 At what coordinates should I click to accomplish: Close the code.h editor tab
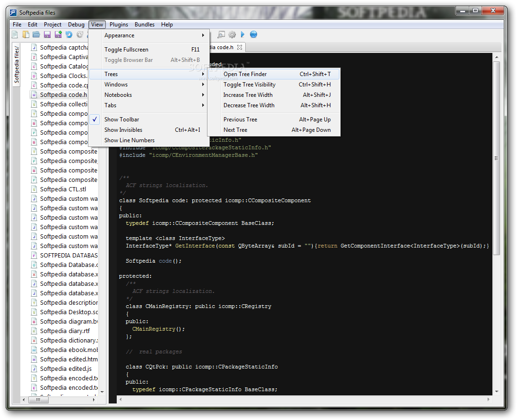240,47
